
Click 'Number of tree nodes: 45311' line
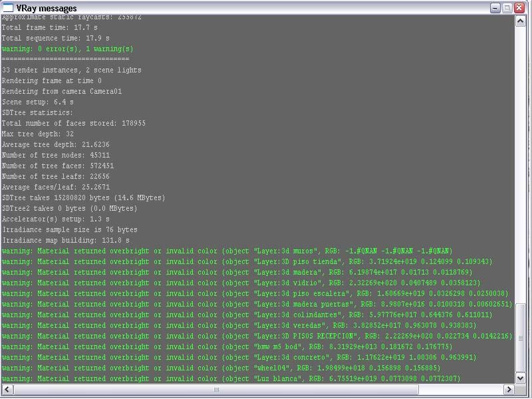(56, 155)
